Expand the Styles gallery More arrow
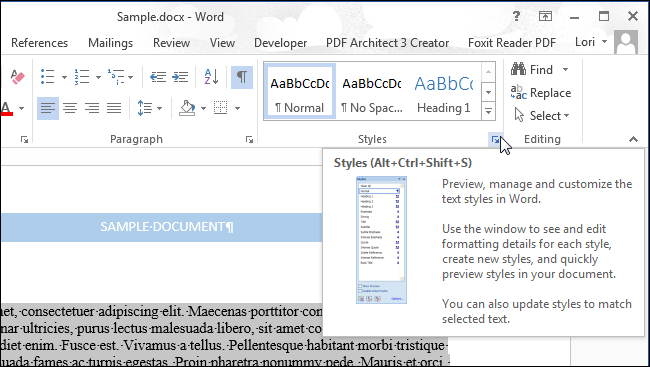 (x=488, y=111)
